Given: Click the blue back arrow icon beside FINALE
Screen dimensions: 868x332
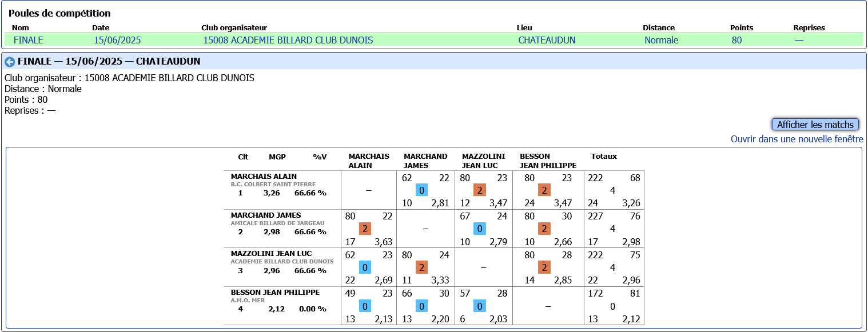Looking at the screenshot, I should [x=10, y=62].
